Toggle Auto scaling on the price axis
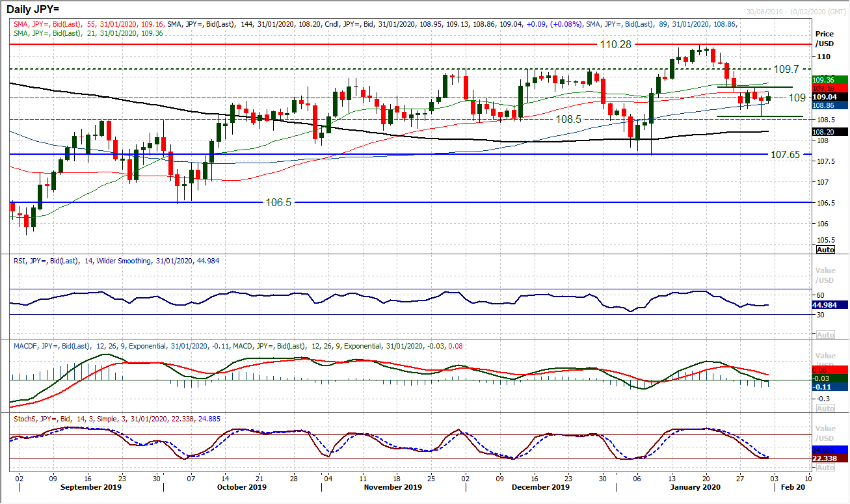The width and height of the screenshot is (850, 504). [825, 250]
